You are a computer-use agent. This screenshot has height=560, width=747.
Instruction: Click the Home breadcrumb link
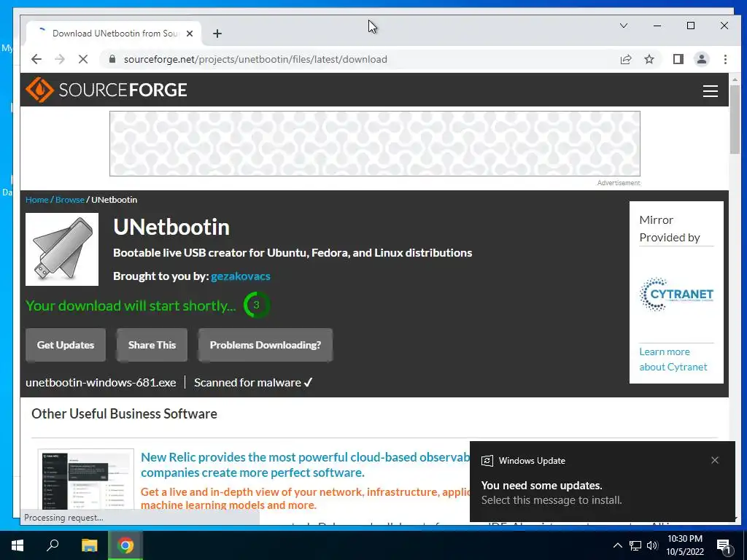[37, 200]
